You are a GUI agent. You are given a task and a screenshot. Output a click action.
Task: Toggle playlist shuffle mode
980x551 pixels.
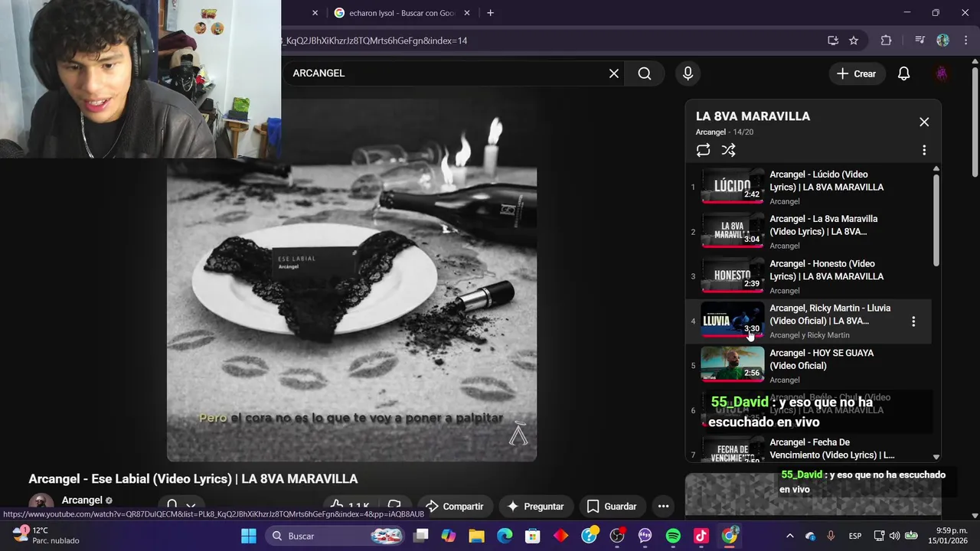tap(728, 150)
